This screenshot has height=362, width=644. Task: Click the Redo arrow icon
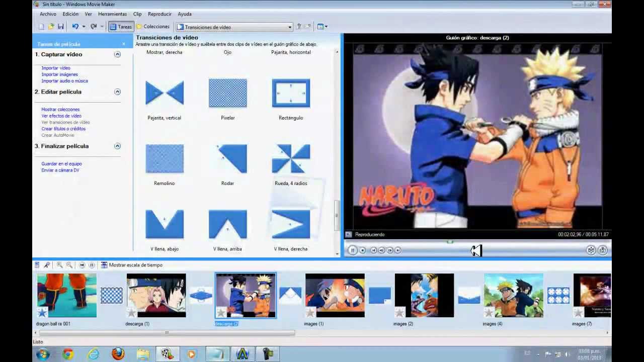[x=94, y=27]
